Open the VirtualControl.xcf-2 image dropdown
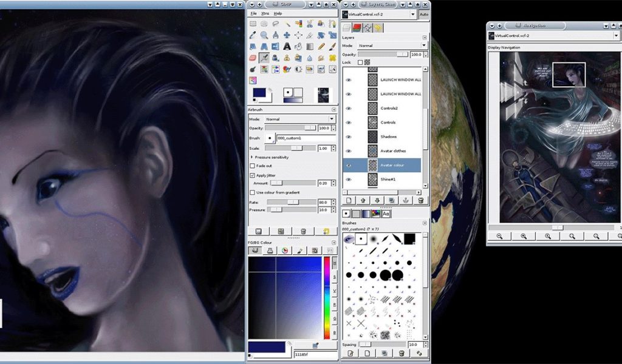Screen dimensions: 622x364 413,14
